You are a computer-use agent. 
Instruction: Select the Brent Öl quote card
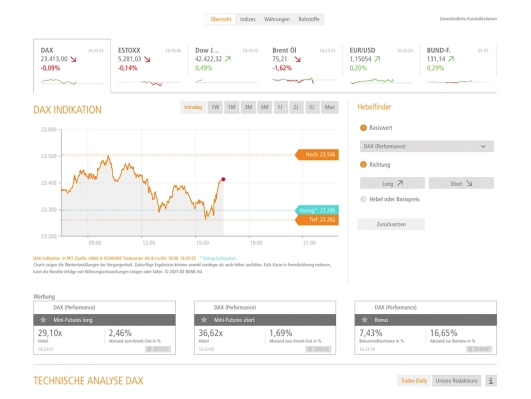click(x=303, y=66)
